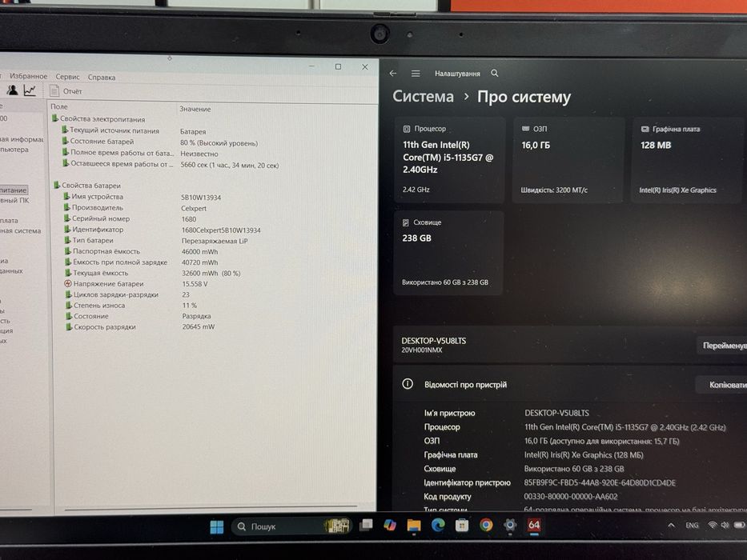Image resolution: width=747 pixels, height=560 pixels.
Task: Open the Windows Start menu
Action: click(217, 526)
